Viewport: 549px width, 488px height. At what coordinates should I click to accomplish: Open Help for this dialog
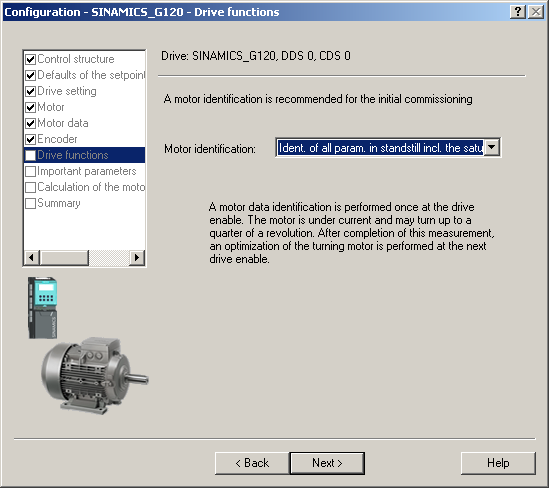point(498,463)
